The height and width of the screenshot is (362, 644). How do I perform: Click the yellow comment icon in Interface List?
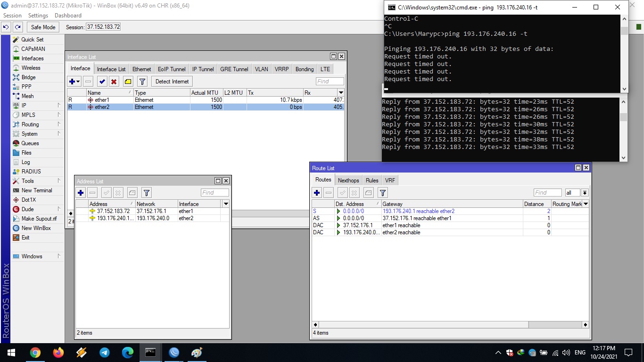coord(128,82)
